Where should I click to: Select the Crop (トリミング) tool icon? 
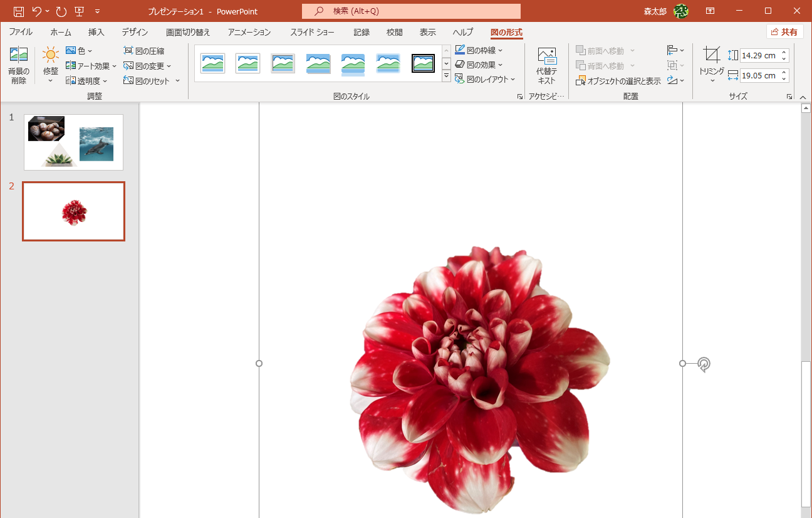(711, 55)
